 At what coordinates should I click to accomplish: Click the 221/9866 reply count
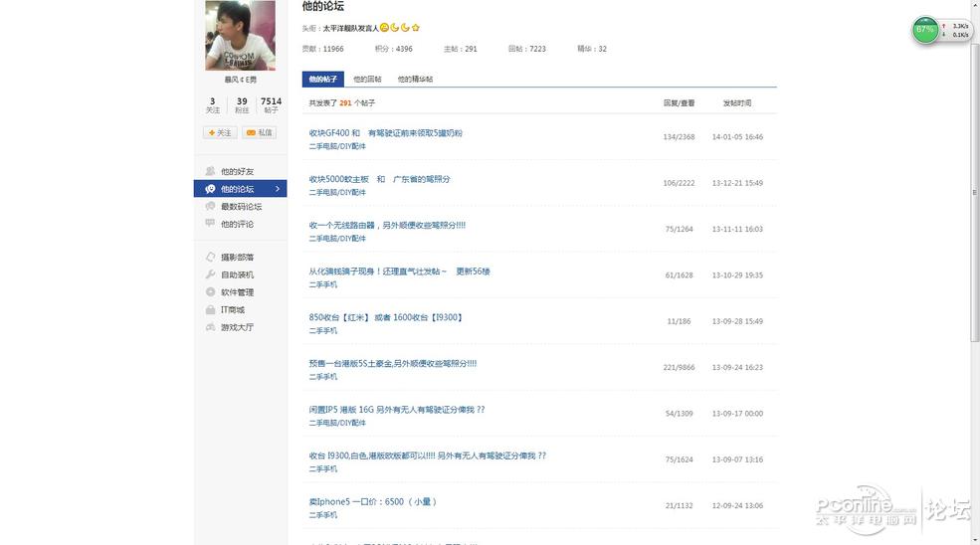(x=679, y=368)
